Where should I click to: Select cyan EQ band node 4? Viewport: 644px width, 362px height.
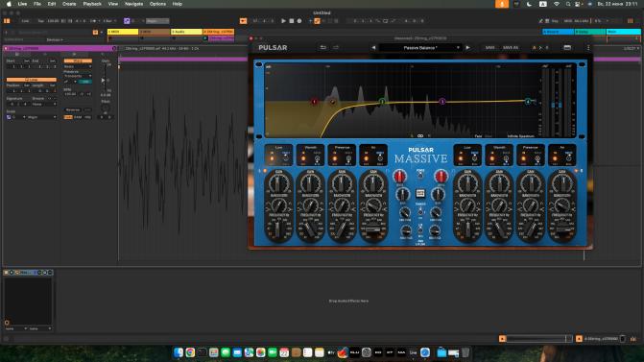(x=528, y=101)
